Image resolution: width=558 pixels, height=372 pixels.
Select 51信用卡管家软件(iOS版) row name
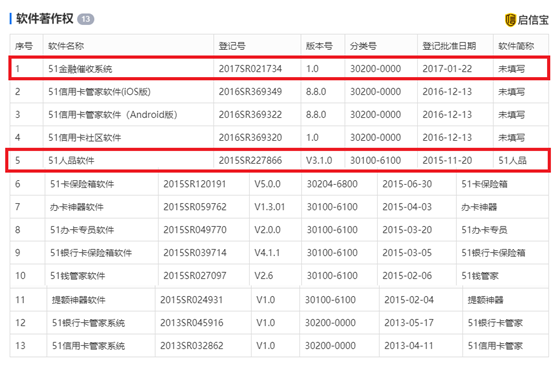point(99,92)
